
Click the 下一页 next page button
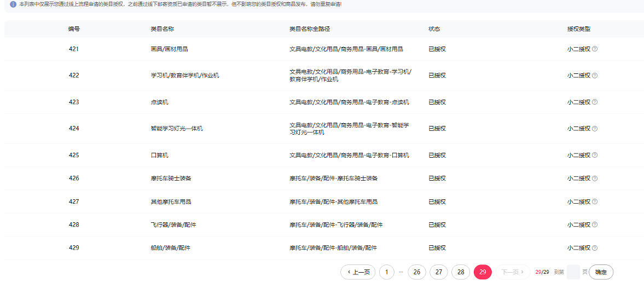(513, 272)
